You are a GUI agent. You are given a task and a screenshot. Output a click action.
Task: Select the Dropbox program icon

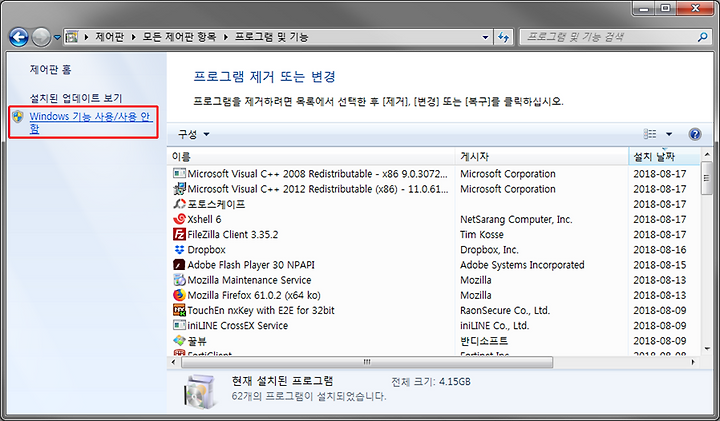click(x=179, y=249)
